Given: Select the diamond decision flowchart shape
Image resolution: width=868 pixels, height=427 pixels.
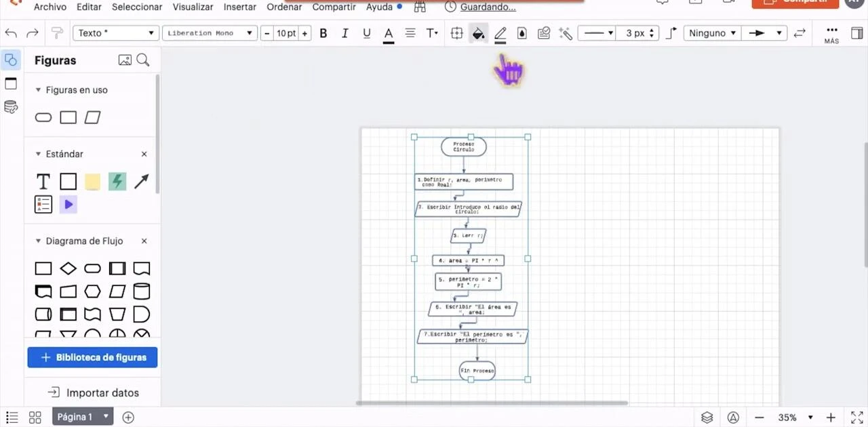Looking at the screenshot, I should pos(68,268).
